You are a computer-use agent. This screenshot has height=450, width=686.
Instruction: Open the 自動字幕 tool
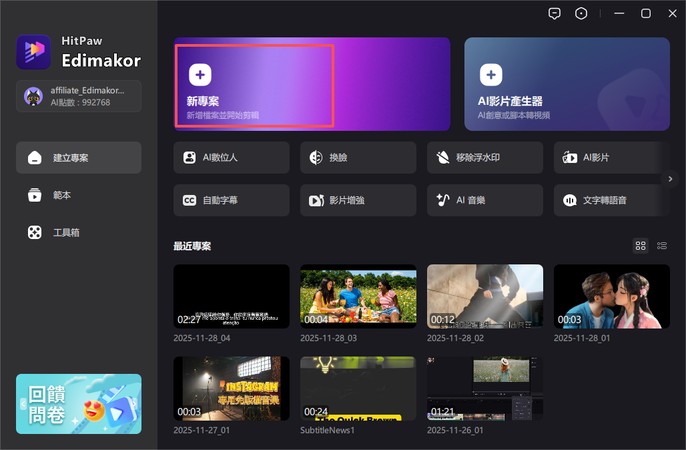click(231, 200)
